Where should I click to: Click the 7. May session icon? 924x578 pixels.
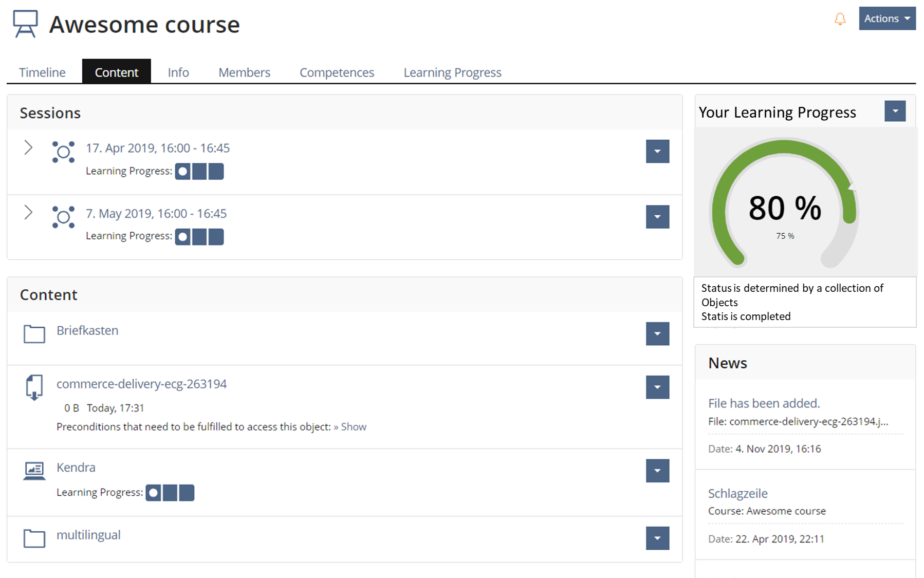(63, 217)
